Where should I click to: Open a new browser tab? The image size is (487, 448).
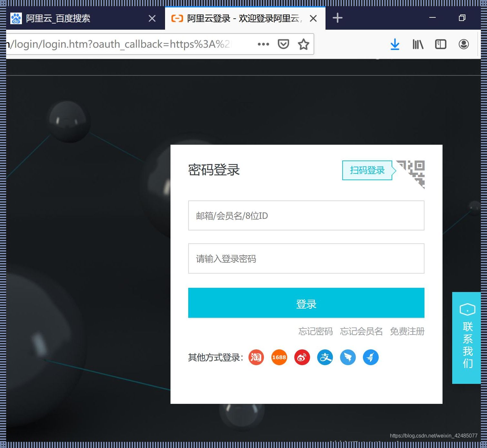pos(337,18)
